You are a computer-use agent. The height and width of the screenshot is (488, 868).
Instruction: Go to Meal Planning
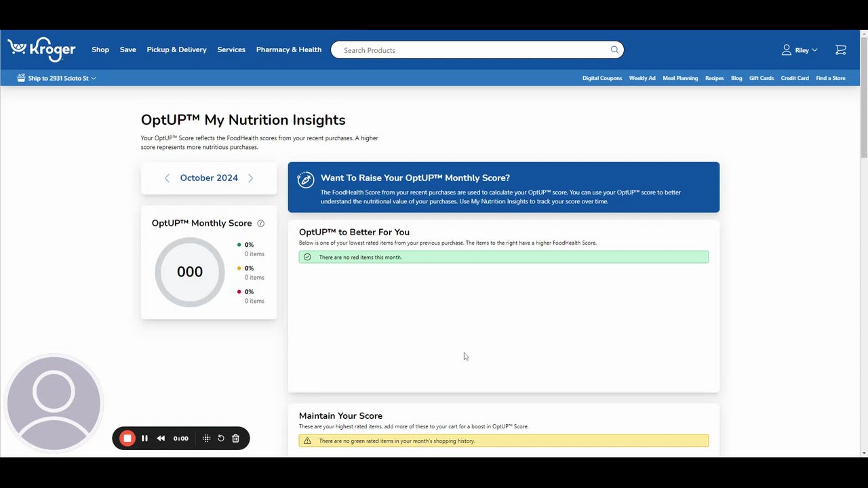tap(680, 78)
